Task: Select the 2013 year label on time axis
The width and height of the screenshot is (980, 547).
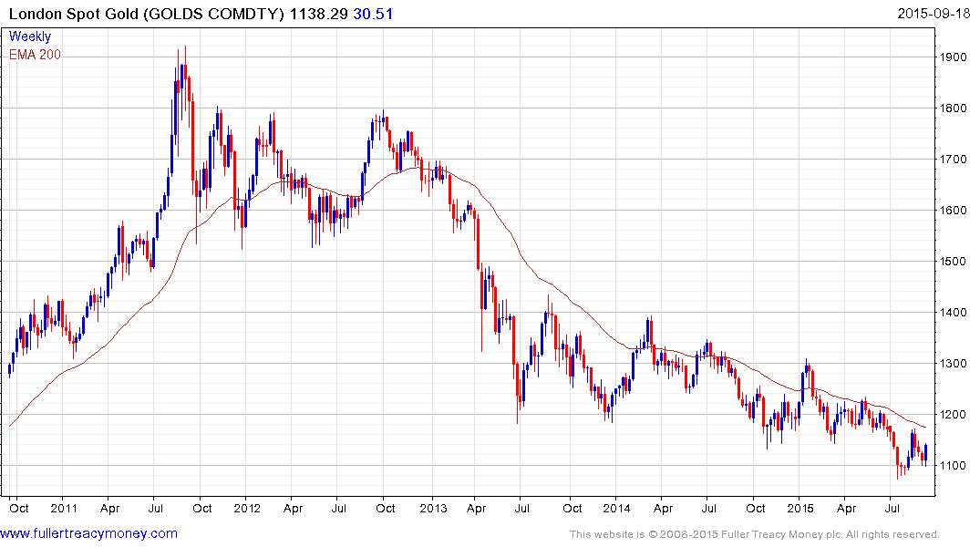Action: point(433,508)
